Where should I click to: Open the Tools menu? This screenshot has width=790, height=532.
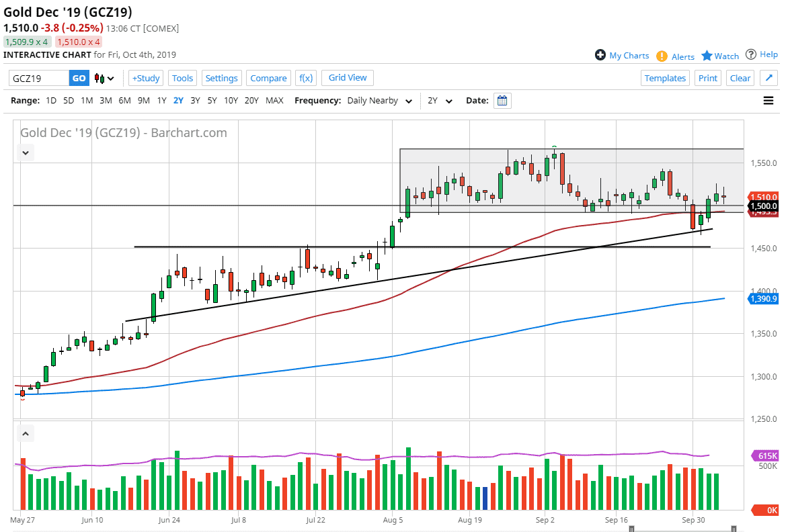[x=182, y=78]
